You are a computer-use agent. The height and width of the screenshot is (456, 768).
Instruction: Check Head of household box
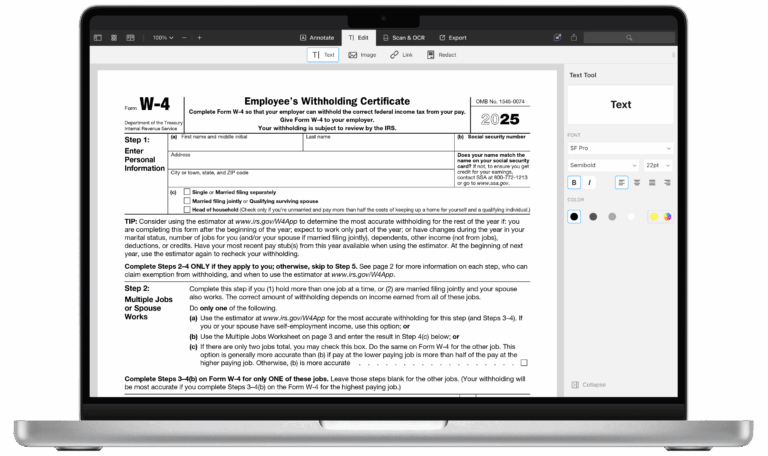pos(187,210)
